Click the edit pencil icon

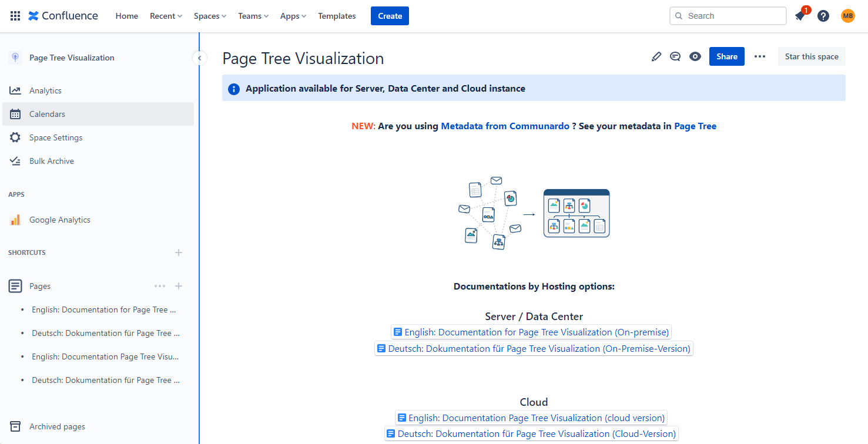click(656, 56)
